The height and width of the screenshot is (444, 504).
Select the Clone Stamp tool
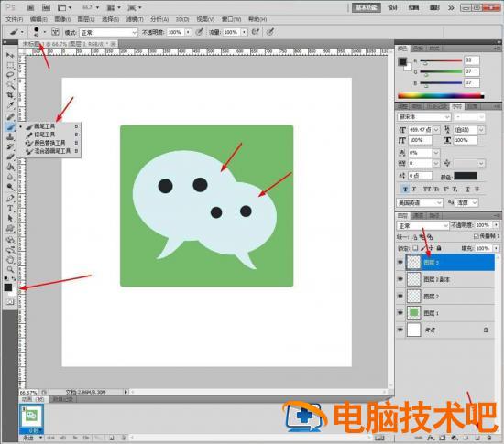tap(10, 137)
